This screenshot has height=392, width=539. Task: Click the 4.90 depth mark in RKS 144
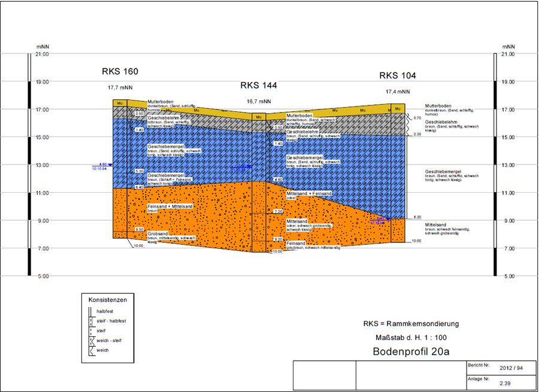[278, 180]
